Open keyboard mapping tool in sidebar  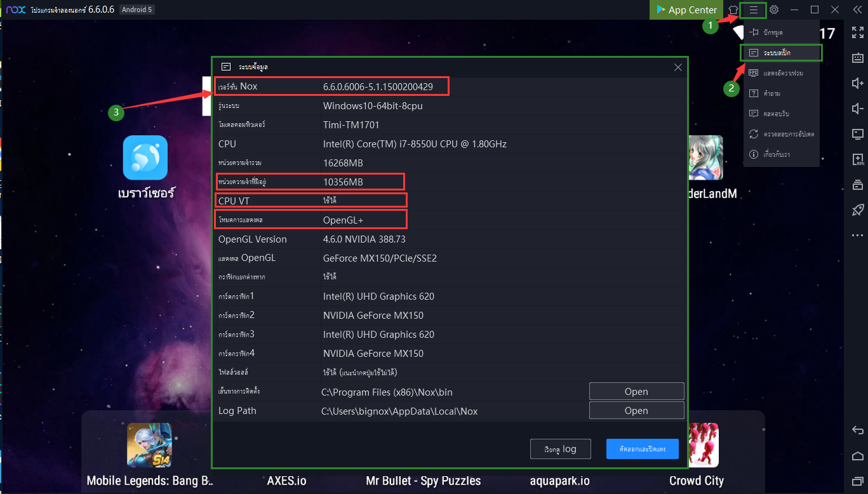click(x=857, y=58)
